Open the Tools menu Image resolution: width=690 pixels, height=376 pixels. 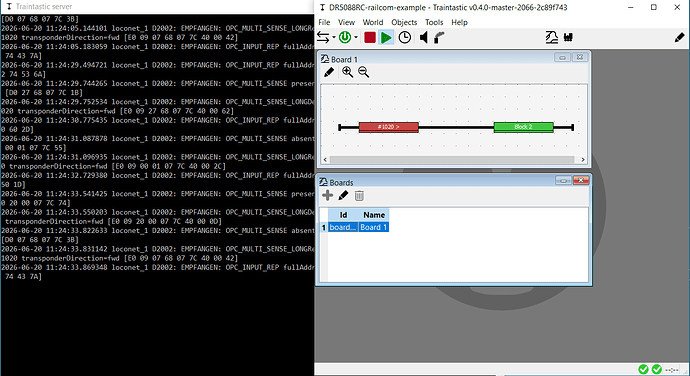(x=434, y=22)
